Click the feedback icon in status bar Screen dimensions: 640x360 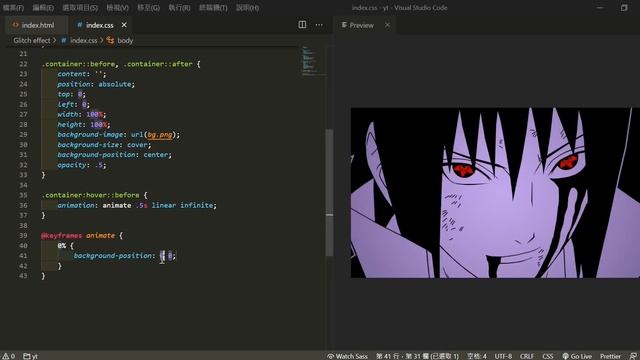[633, 356]
